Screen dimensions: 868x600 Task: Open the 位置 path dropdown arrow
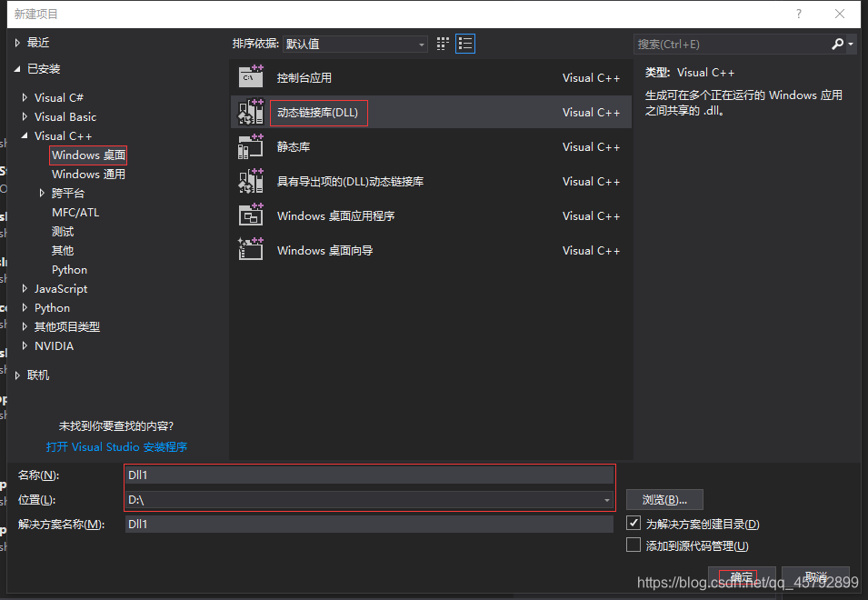606,499
